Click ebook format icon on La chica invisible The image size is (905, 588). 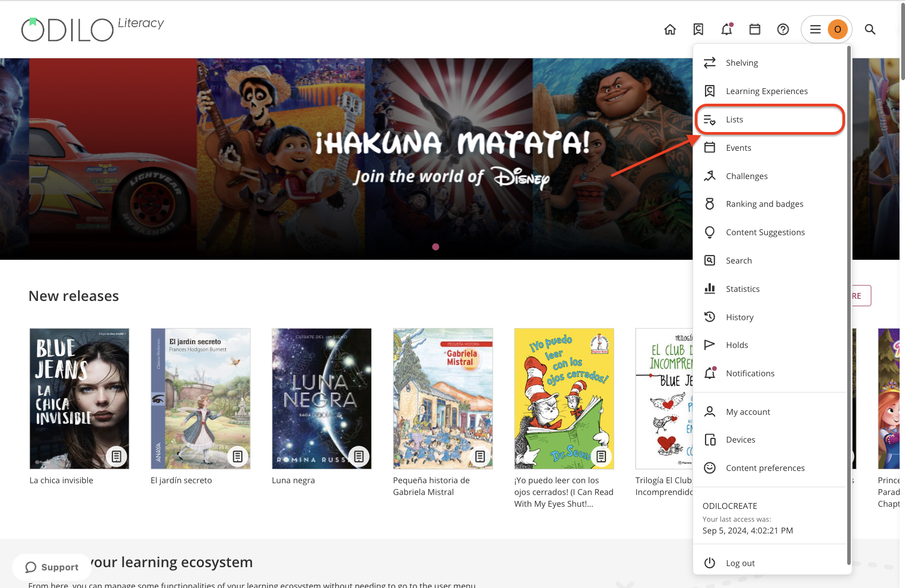(x=117, y=457)
